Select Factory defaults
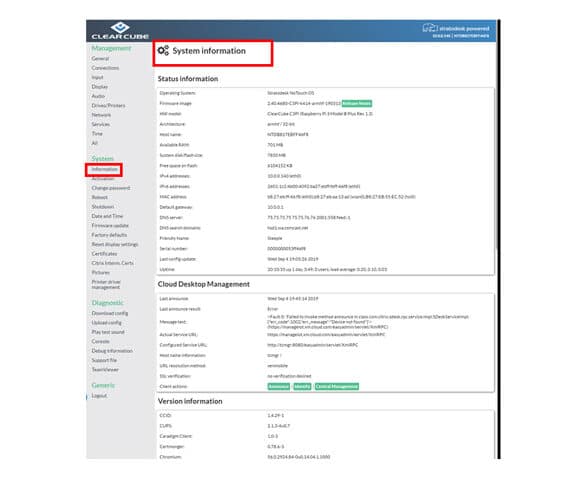The width and height of the screenshot is (585, 478). pos(109,235)
